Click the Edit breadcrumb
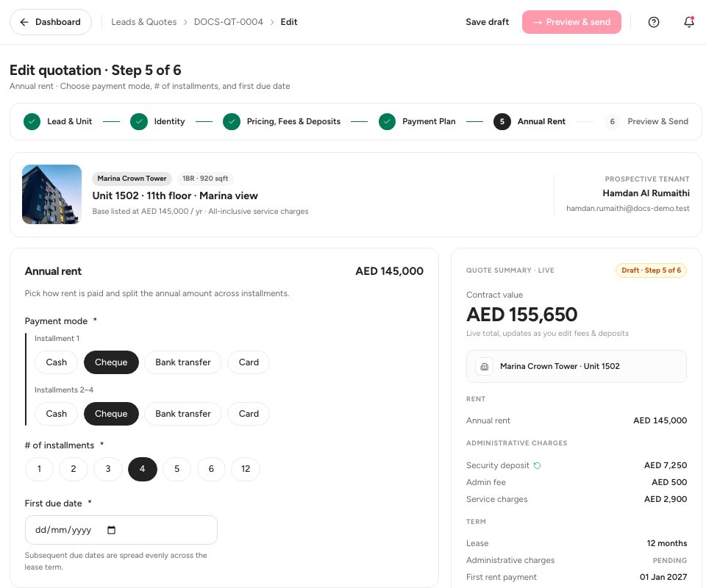Viewport: 706px width, 588px height. click(x=288, y=22)
